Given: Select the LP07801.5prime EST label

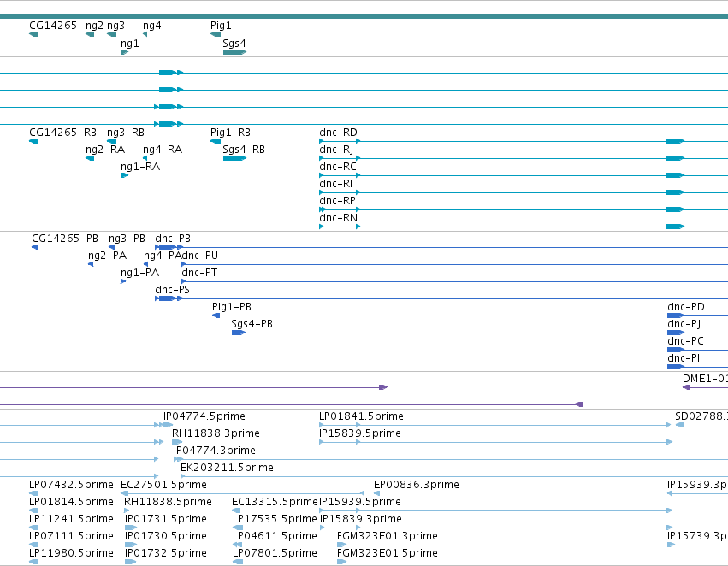Looking at the screenshot, I should coord(275,553).
